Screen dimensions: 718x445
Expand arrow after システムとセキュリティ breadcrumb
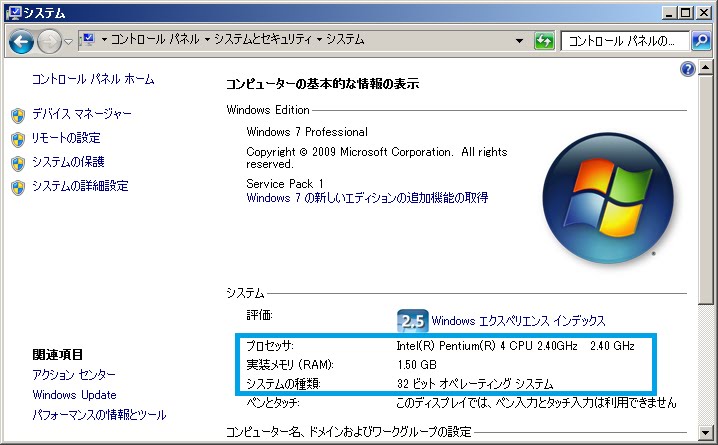[319, 40]
